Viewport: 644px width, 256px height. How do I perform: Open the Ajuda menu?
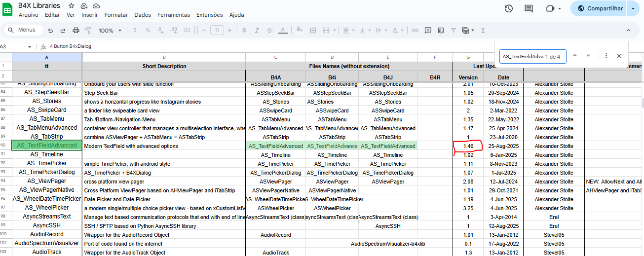[236, 15]
